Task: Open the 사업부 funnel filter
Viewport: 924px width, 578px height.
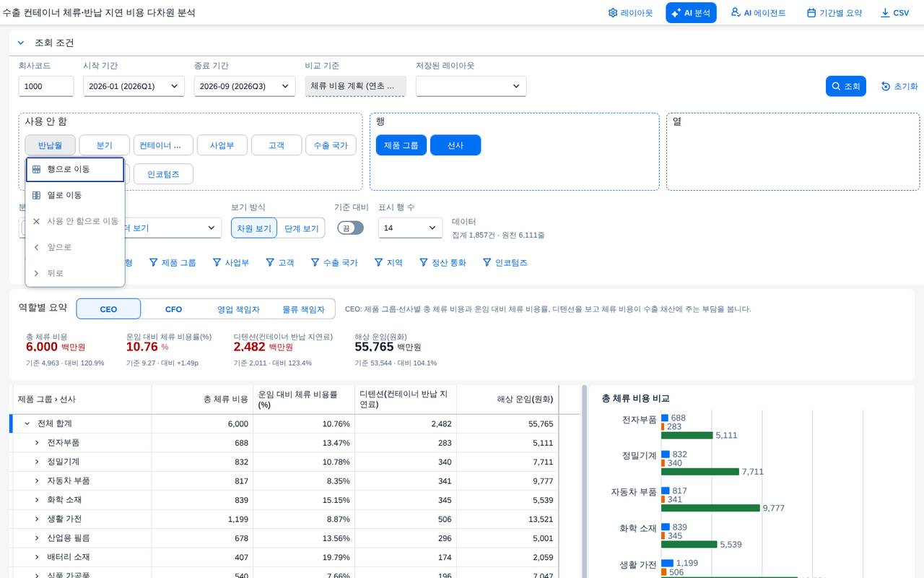Action: pyautogui.click(x=231, y=263)
